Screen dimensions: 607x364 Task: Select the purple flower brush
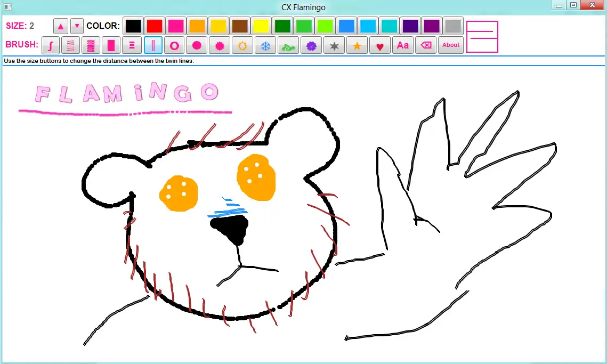pos(311,45)
